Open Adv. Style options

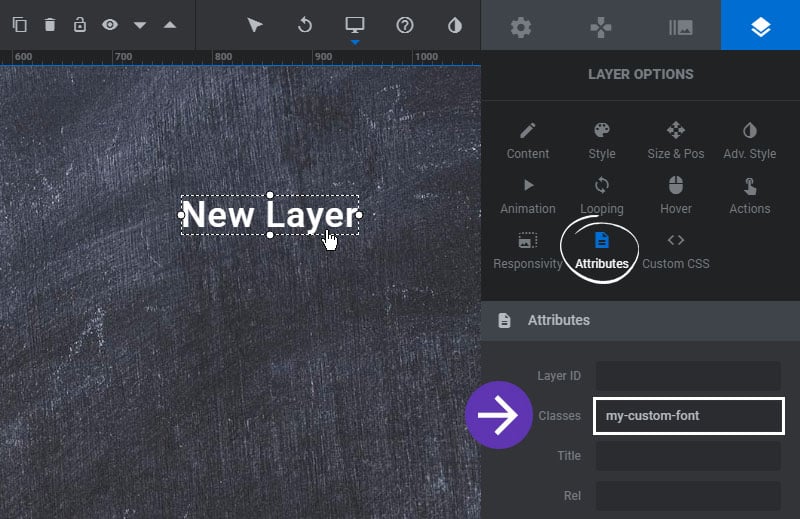749,141
